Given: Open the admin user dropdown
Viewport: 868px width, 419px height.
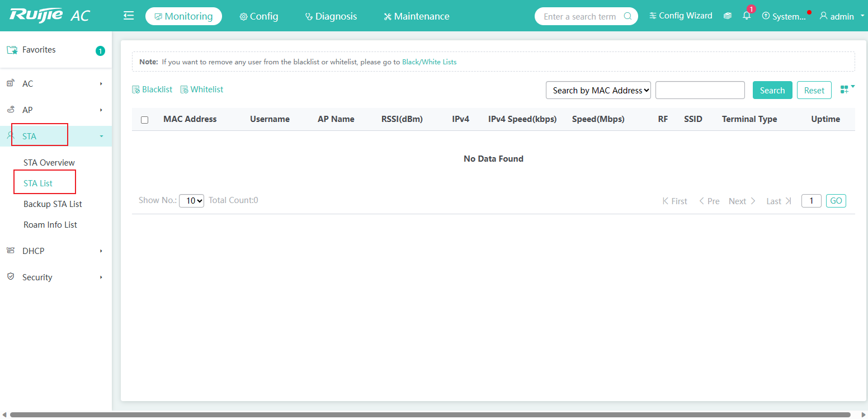Looking at the screenshot, I should tap(842, 16).
